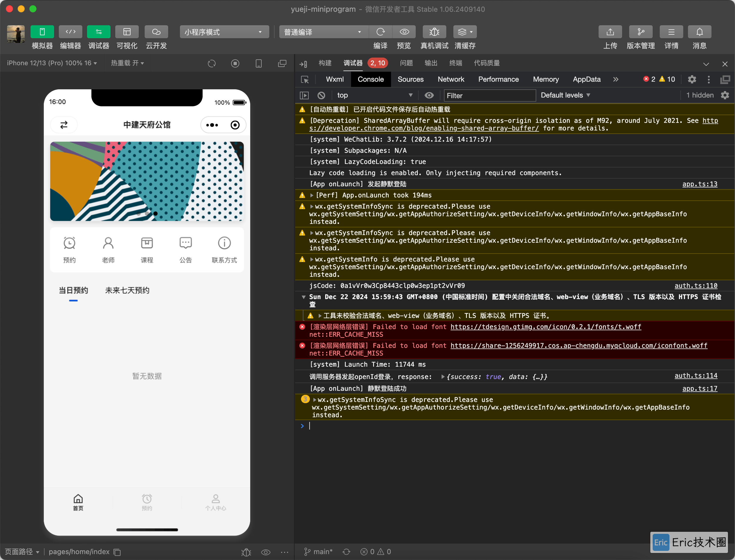735x560 pixels.
Task: Click the simulator phone device icon
Action: tap(258, 63)
